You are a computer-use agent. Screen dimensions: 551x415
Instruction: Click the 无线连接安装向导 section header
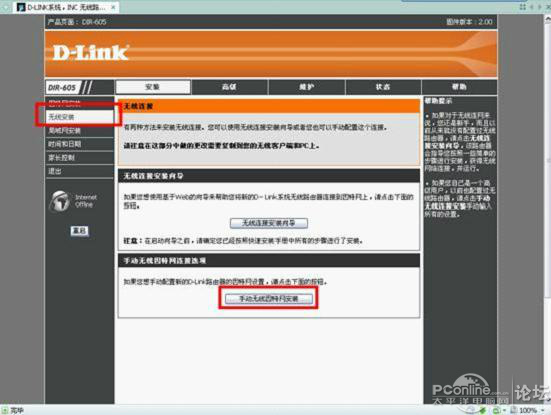(269, 176)
